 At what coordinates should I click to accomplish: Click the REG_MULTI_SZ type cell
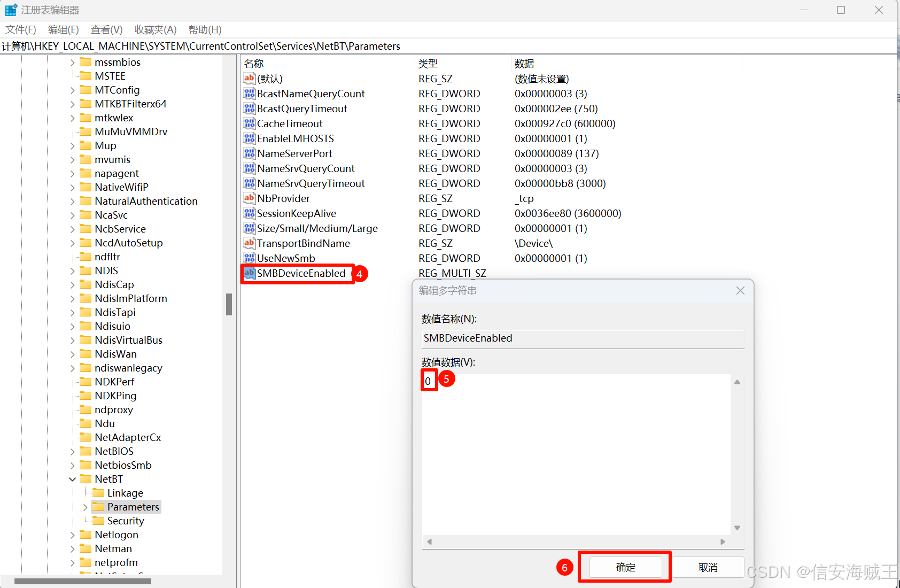(x=452, y=273)
